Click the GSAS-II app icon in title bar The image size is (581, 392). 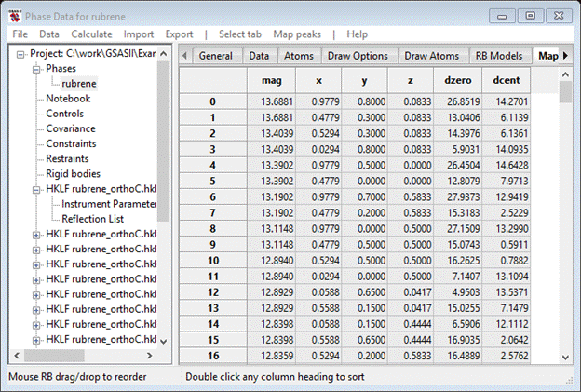click(x=17, y=16)
